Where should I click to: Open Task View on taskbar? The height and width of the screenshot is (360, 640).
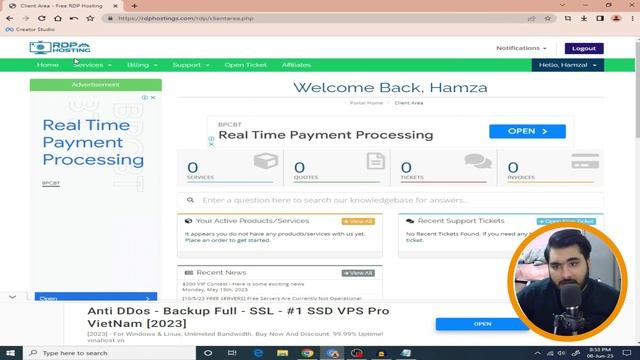232,353
